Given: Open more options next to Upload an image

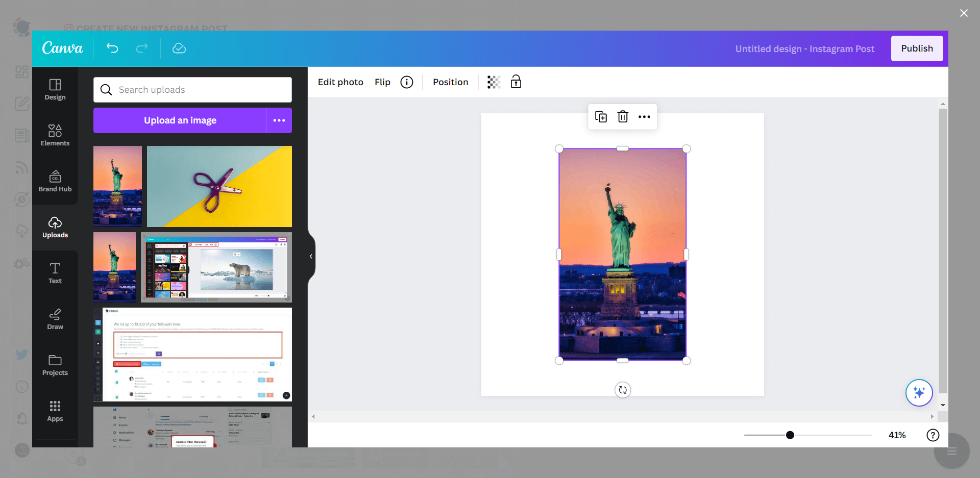Looking at the screenshot, I should point(279,120).
